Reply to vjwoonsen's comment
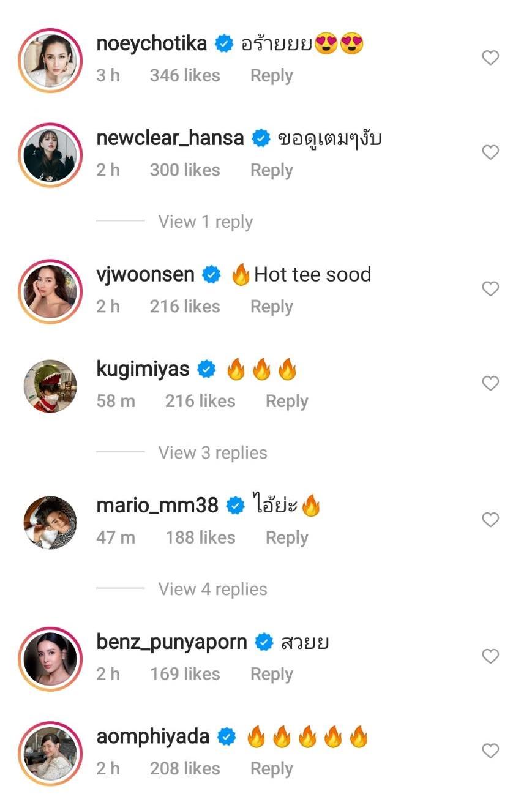 [x=271, y=307]
